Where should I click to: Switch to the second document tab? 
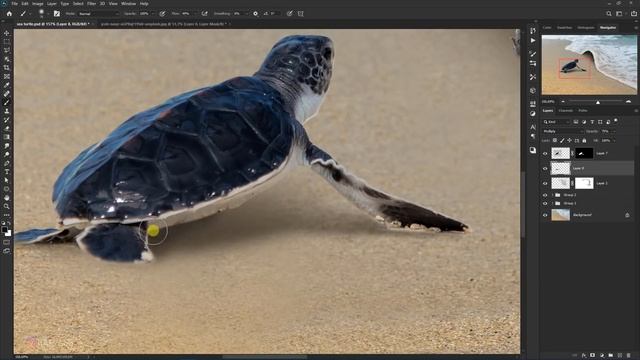click(163, 24)
